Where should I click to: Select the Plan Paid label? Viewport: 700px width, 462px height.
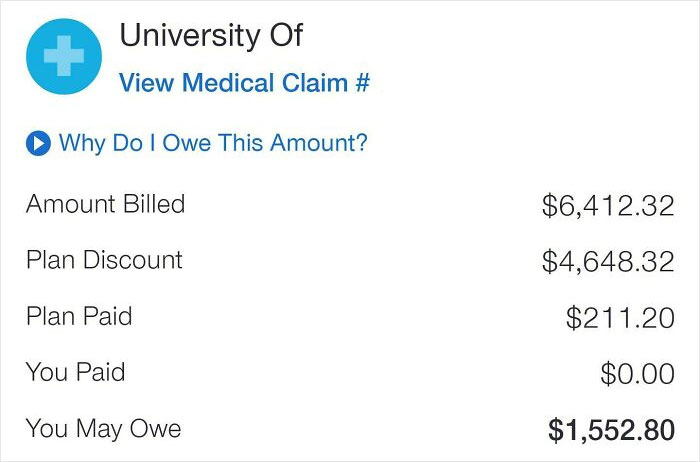point(79,317)
